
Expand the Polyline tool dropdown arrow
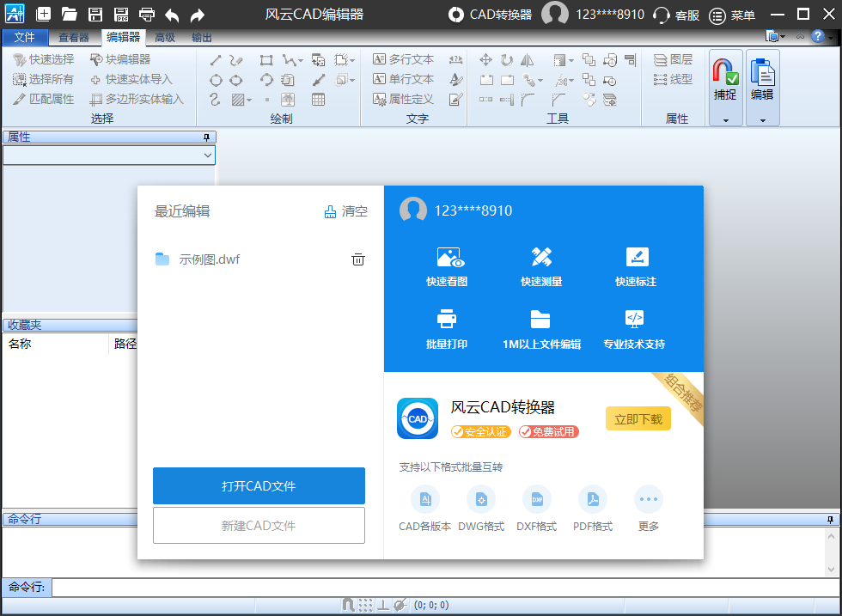[x=300, y=61]
